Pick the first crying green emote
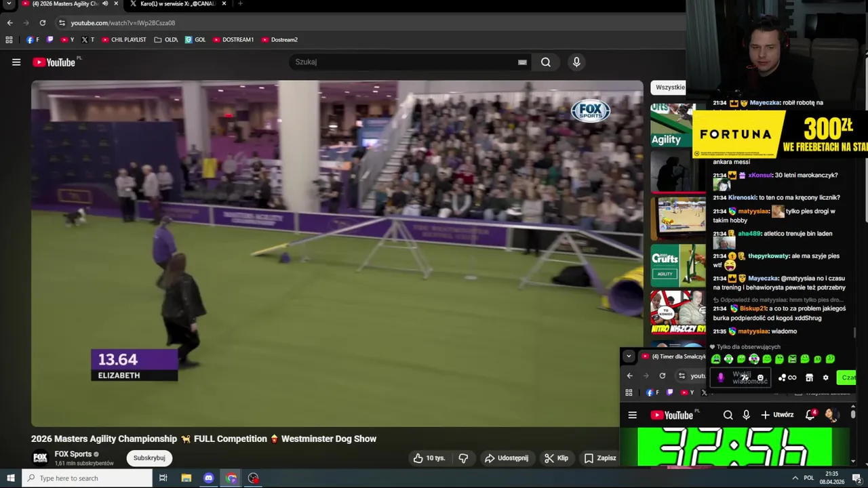 716,359
